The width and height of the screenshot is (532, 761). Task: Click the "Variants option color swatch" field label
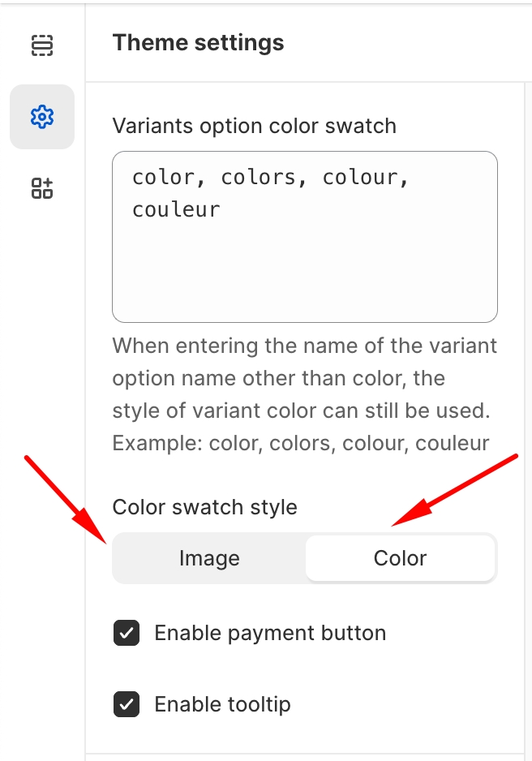254,126
